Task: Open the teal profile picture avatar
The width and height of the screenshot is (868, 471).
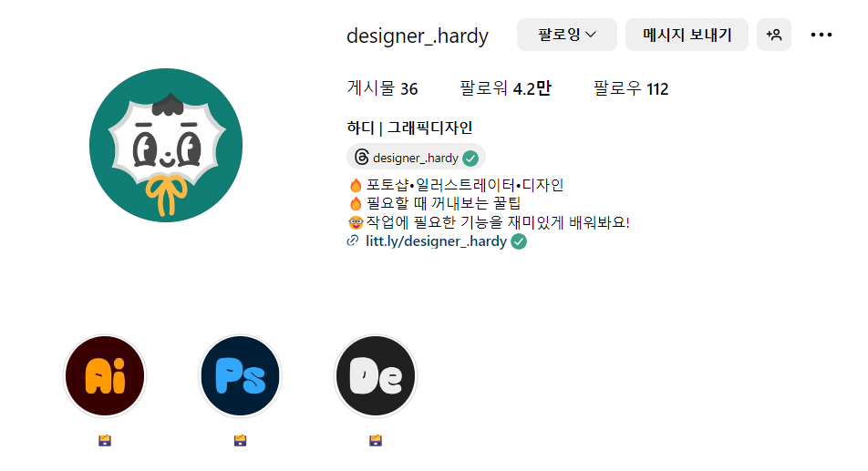Action: point(166,146)
